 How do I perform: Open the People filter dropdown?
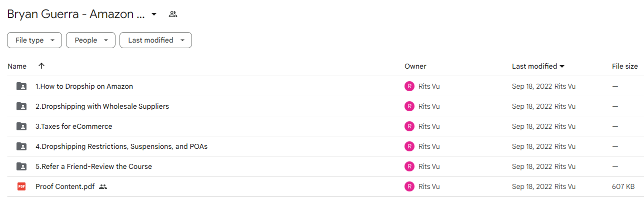[90, 40]
